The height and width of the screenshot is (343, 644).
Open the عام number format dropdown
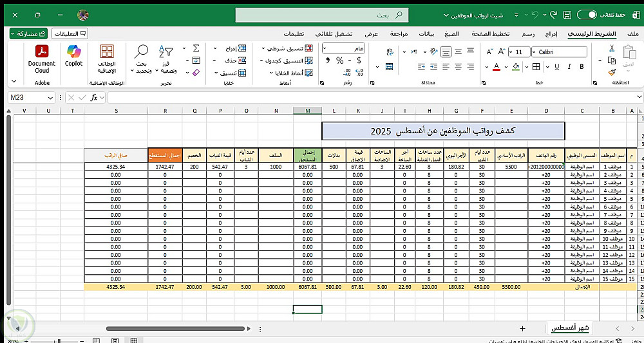[325, 48]
